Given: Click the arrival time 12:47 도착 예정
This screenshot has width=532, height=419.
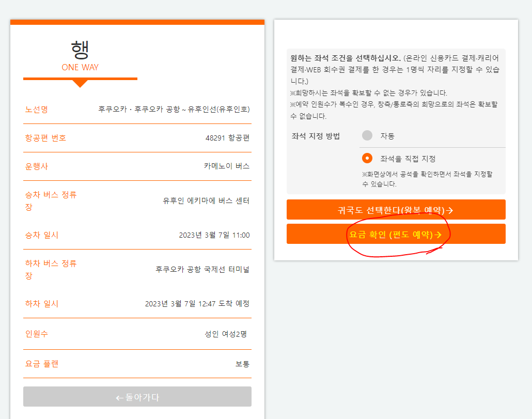Looking at the screenshot, I should tap(224, 304).
